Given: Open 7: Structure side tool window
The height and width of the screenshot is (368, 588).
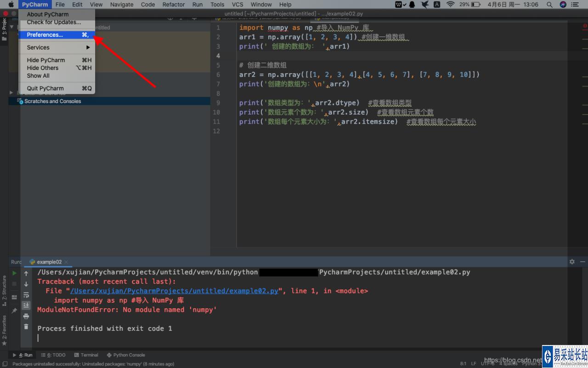Looking at the screenshot, I should click(4, 291).
